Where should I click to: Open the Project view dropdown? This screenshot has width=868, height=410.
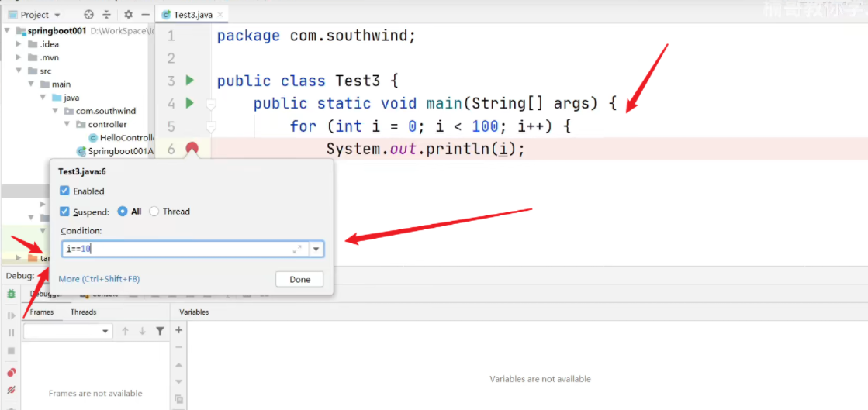tap(57, 15)
